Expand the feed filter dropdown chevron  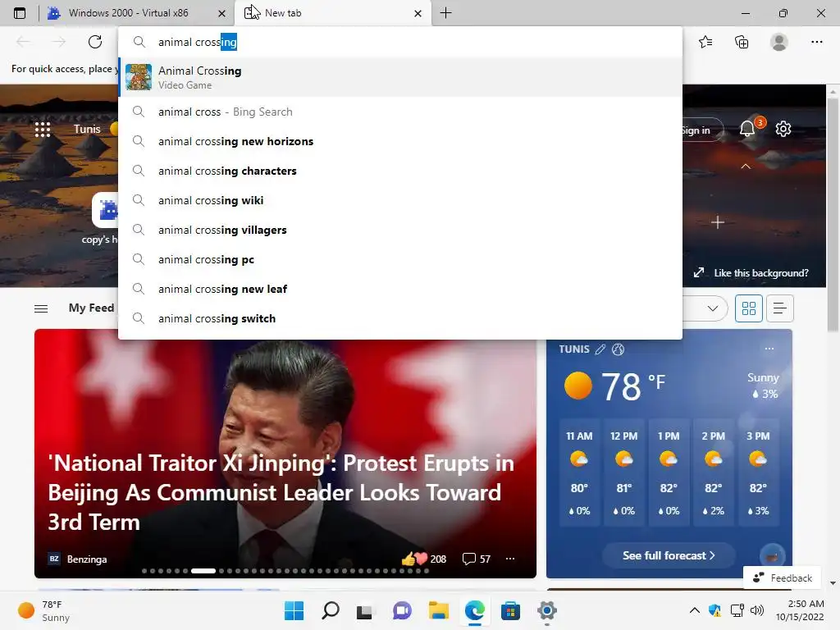click(713, 308)
